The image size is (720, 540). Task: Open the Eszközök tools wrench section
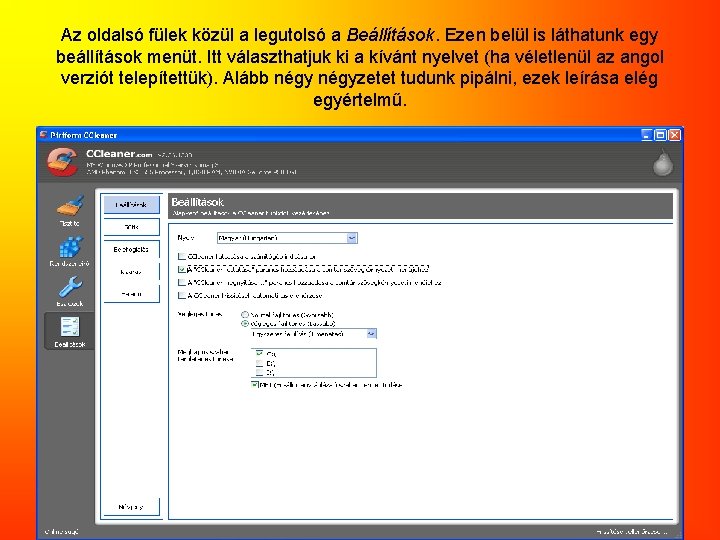click(70, 292)
